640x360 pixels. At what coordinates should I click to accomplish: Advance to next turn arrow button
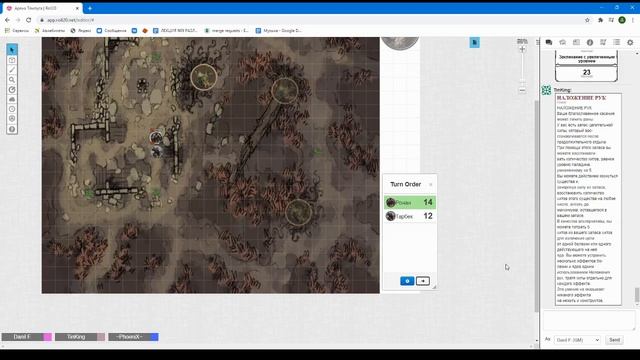tap(423, 281)
